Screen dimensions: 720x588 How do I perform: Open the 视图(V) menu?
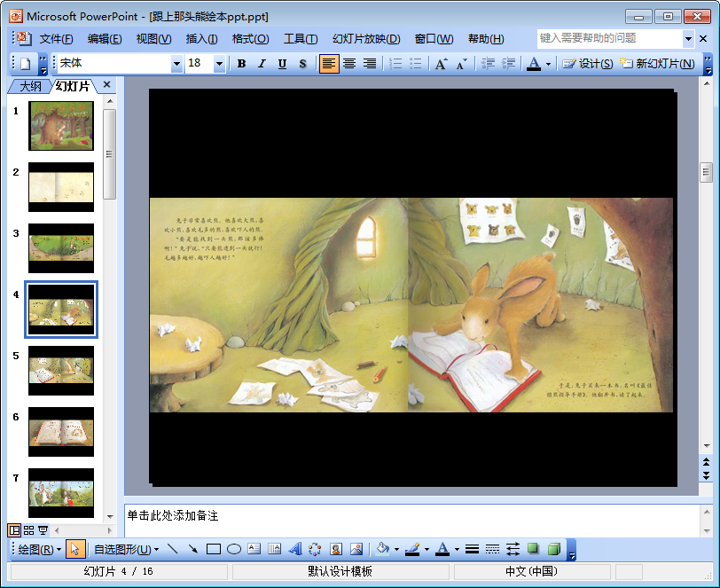[x=153, y=39]
